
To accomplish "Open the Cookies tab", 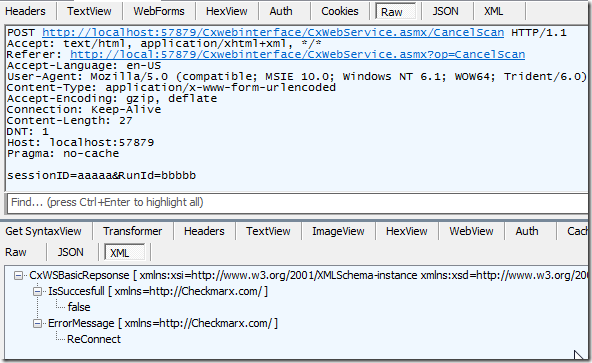I will pos(339,11).
